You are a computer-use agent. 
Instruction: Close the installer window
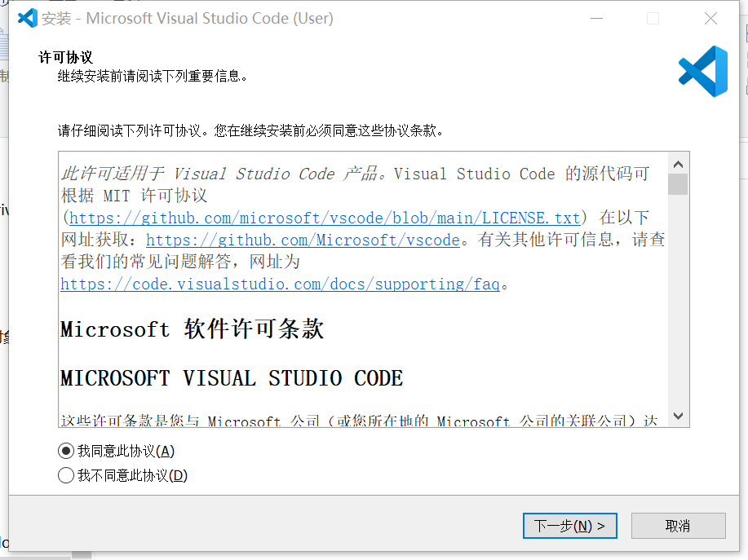[x=710, y=18]
